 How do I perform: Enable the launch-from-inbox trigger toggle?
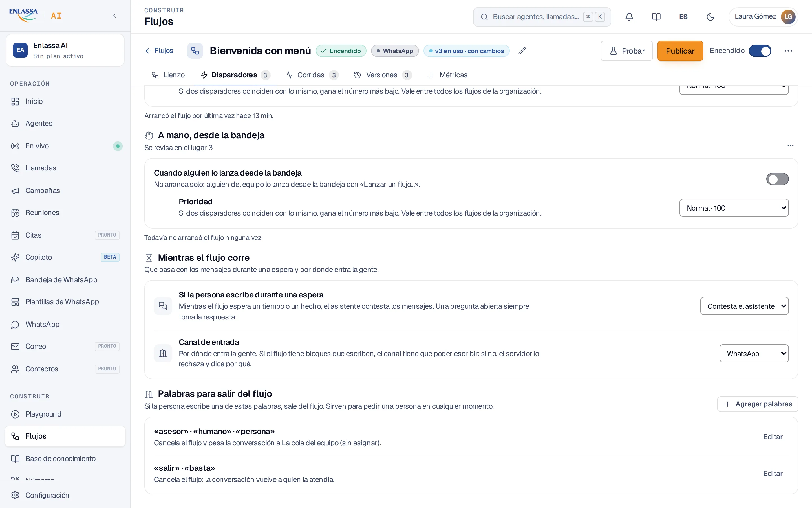pos(777,179)
